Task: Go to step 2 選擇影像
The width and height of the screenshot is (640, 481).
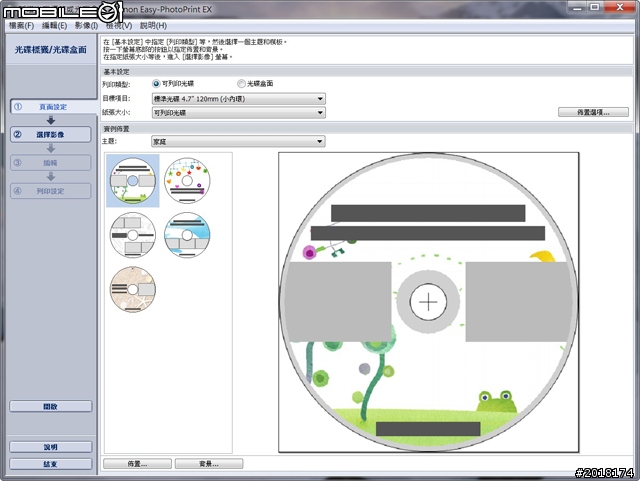Action: (51, 134)
